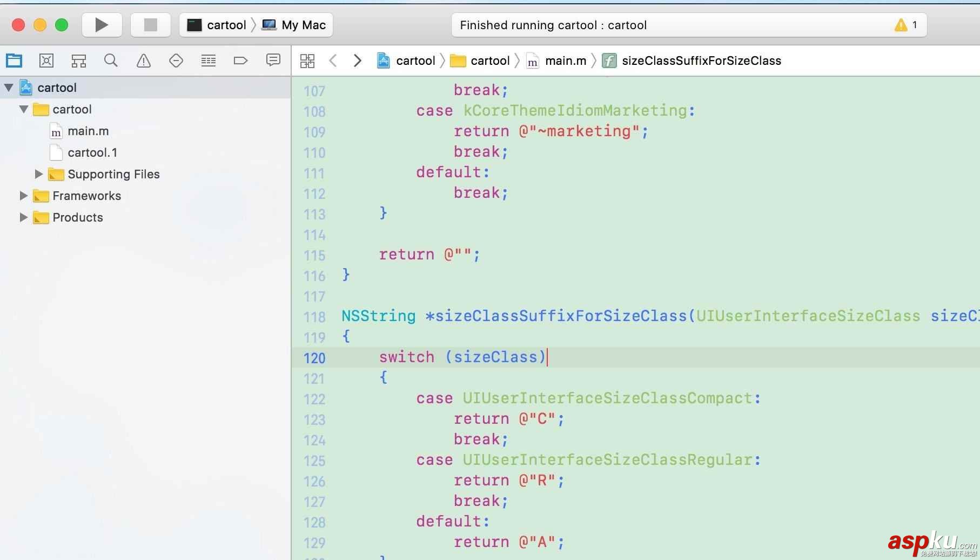Click cartool folder in jump bar

click(x=480, y=61)
